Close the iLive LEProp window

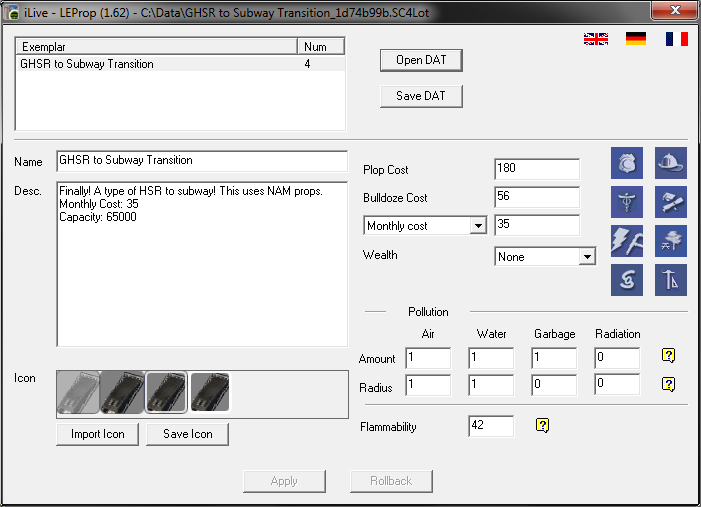675,10
